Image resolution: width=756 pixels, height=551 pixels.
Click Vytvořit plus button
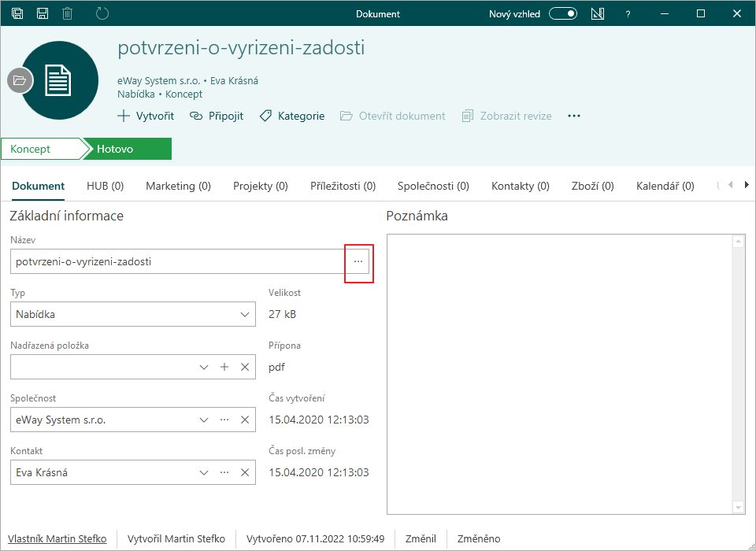(x=146, y=116)
